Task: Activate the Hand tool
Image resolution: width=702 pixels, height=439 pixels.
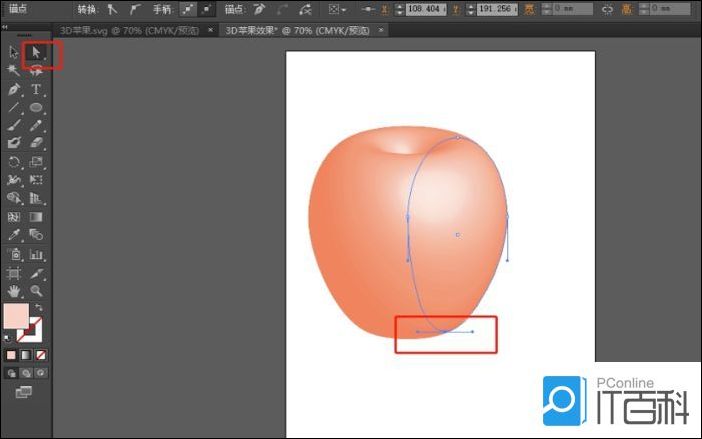Action: pos(14,290)
